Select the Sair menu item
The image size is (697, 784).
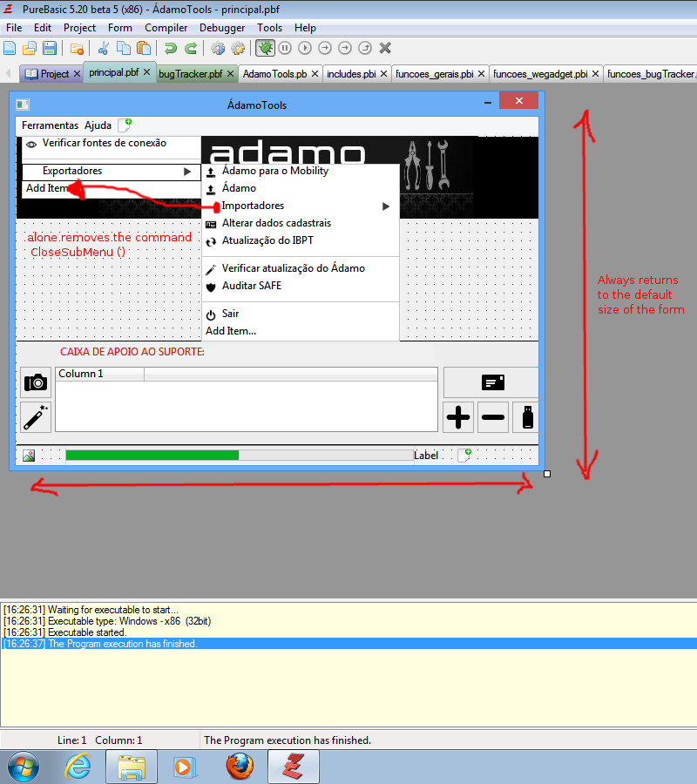point(301,314)
